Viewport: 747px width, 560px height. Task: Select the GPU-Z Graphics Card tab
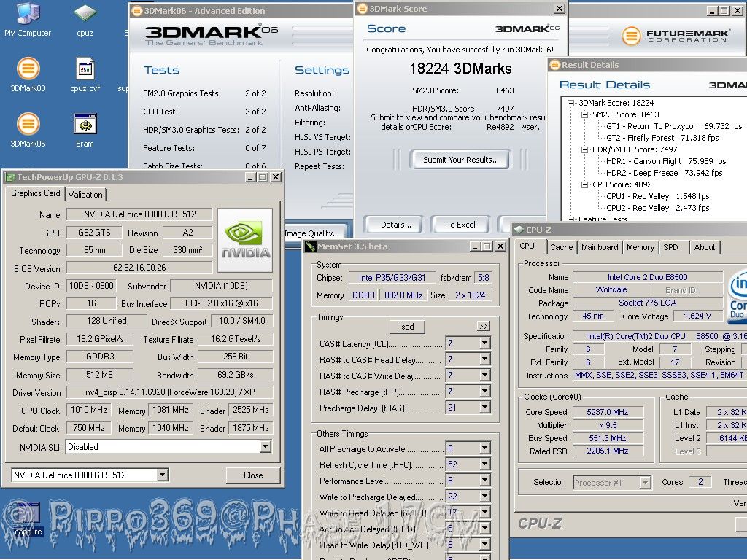click(x=35, y=193)
